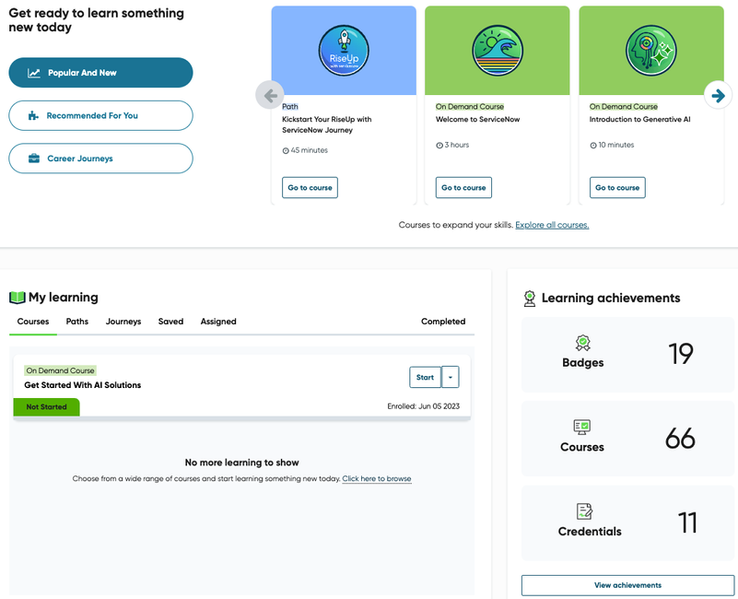Click the Path label on RiseUp card
The height and width of the screenshot is (599, 738).
pos(290,107)
